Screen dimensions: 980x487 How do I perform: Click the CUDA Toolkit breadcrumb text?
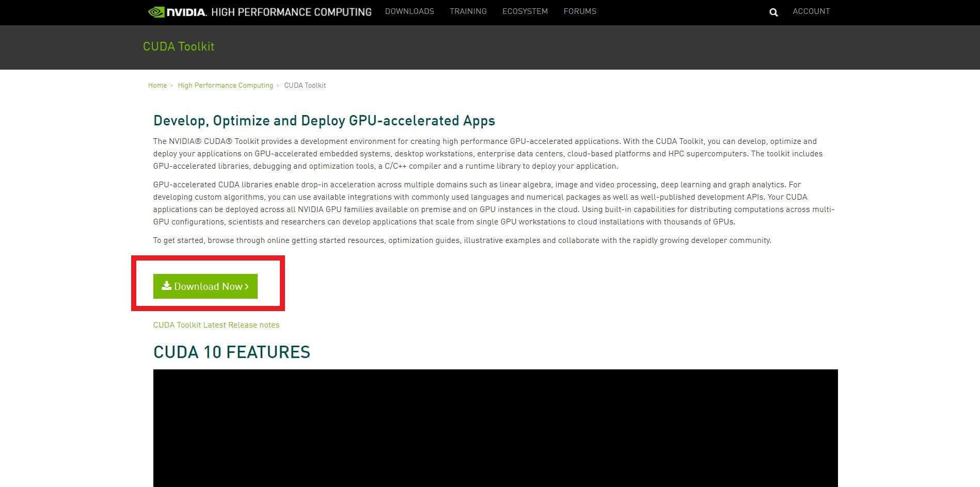coord(305,86)
